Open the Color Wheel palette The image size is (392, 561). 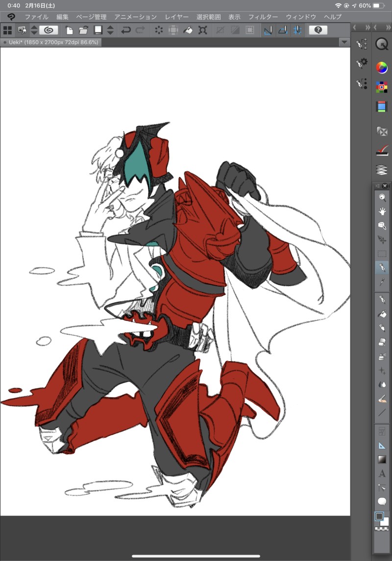point(382,67)
